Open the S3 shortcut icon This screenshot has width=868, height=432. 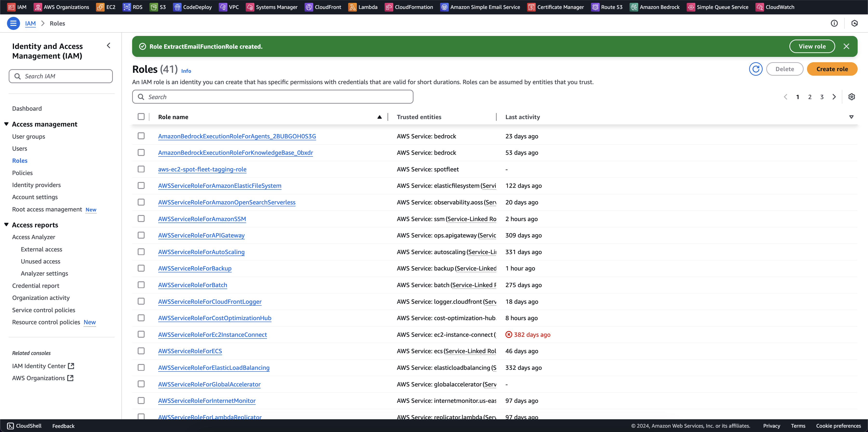(x=154, y=7)
